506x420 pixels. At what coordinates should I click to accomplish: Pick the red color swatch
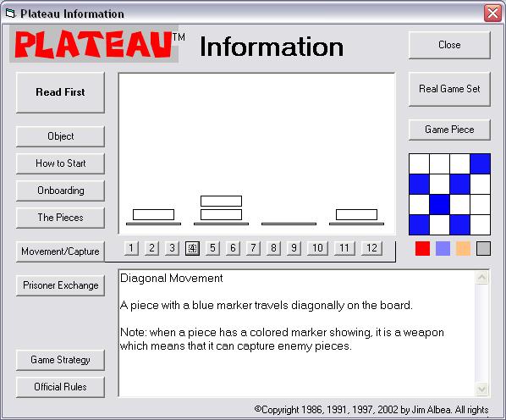pyautogui.click(x=422, y=249)
